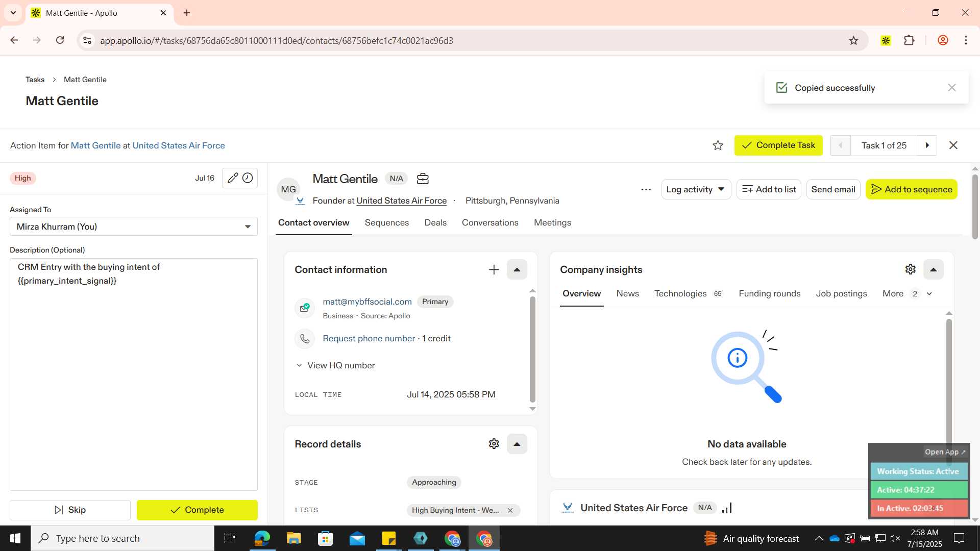Collapse the Record details section
The image size is (980, 551).
point(517,444)
